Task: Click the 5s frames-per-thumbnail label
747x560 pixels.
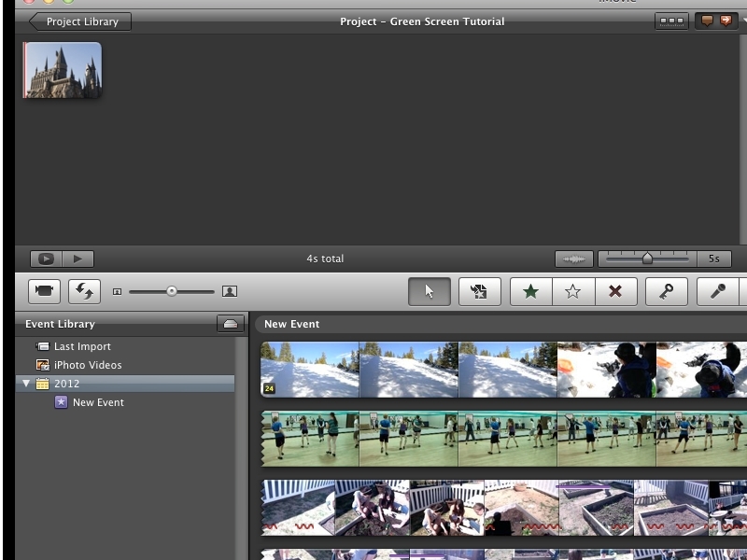Action: click(x=713, y=259)
